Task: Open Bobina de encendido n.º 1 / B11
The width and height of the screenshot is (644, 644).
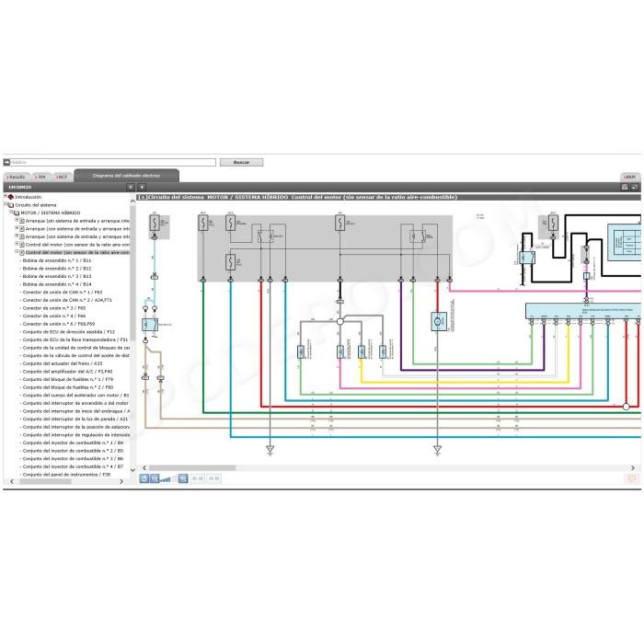Action: pyautogui.click(x=57, y=260)
